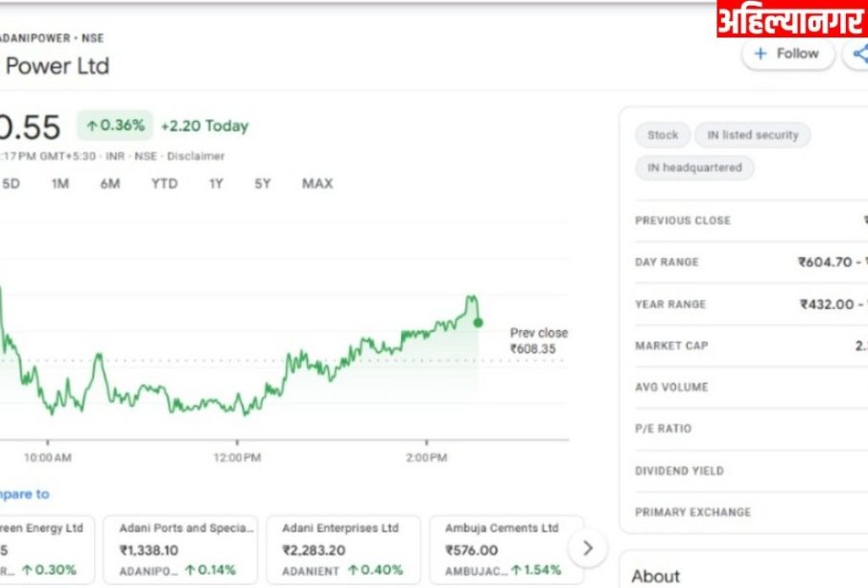Click the Stock category chip

pyautogui.click(x=662, y=135)
